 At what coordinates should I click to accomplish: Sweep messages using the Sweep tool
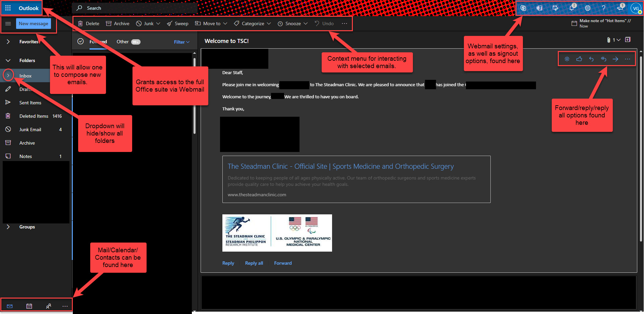[177, 23]
